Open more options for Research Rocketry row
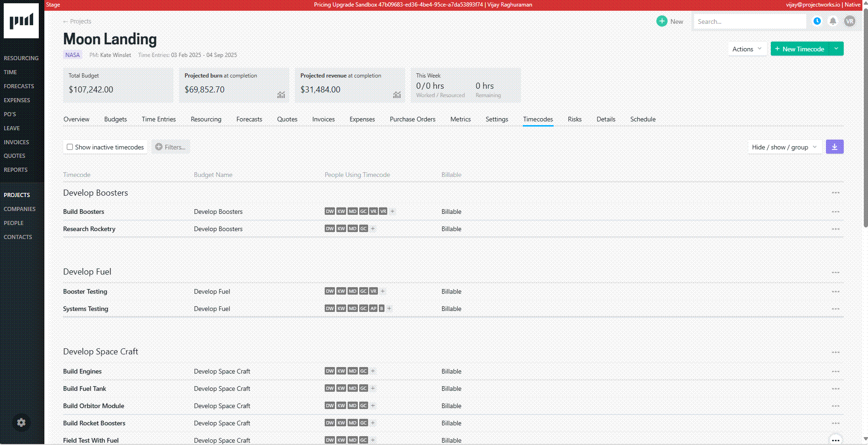The width and height of the screenshot is (868, 445). (835, 229)
